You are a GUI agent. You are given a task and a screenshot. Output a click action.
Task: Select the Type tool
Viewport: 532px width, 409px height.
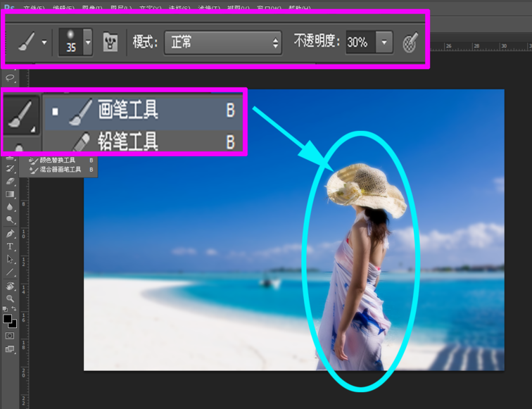tap(10, 246)
